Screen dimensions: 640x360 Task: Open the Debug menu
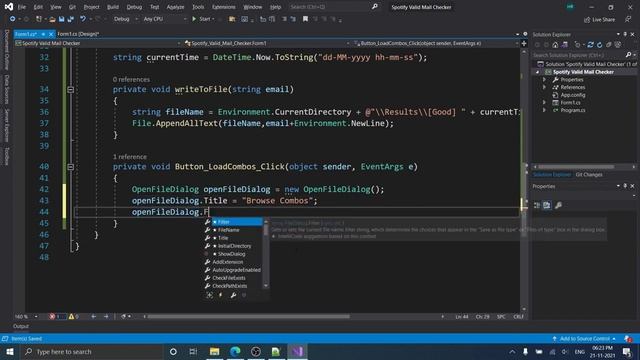pyautogui.click(x=134, y=7)
